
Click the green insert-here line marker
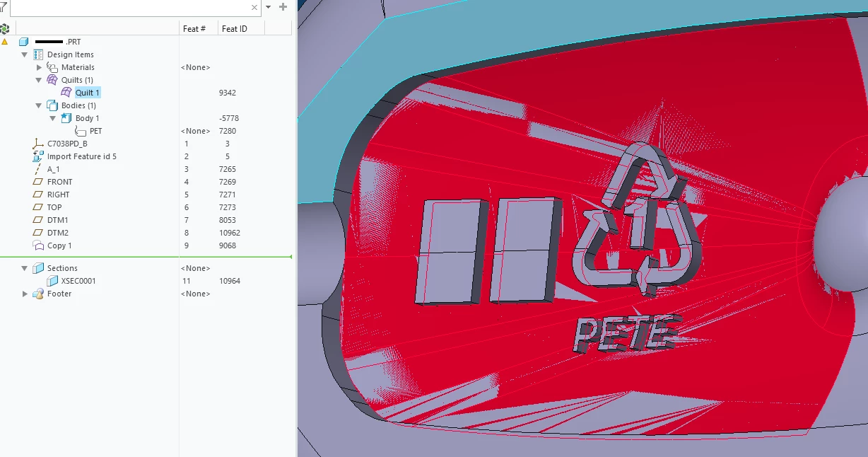coord(146,257)
